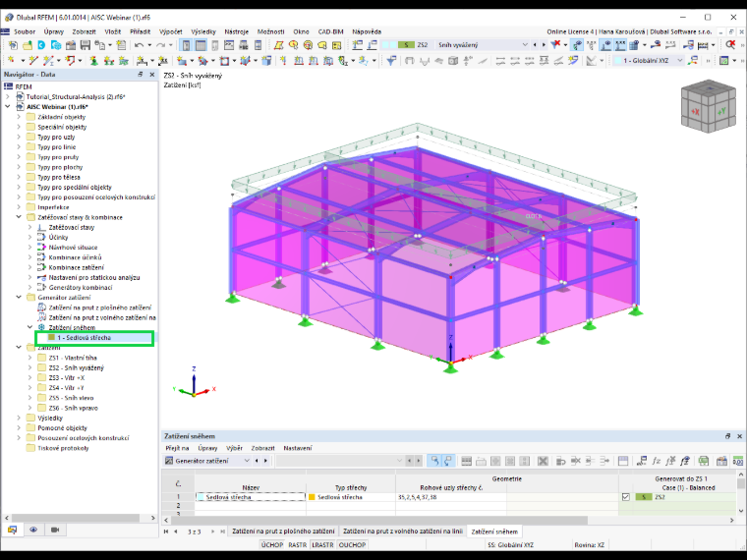This screenshot has height=560, width=747.
Task: Toggle the RASTR grid status button
Action: click(x=297, y=544)
